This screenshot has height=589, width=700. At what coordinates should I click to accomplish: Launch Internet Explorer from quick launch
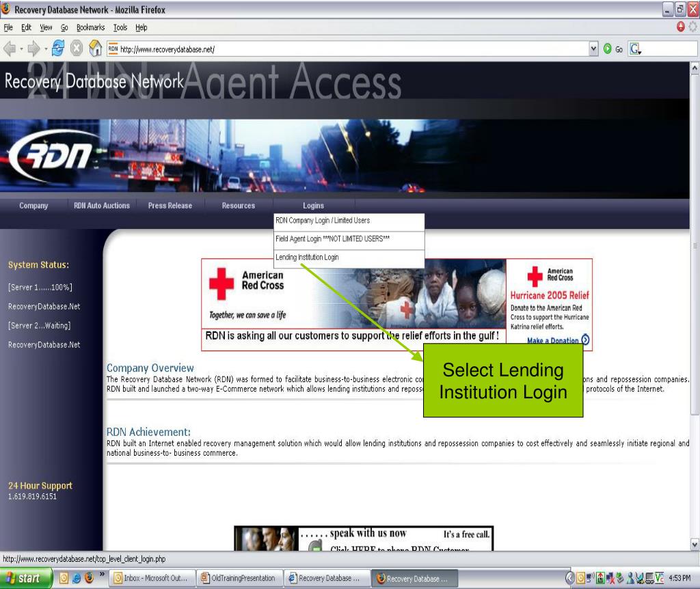(x=77, y=578)
